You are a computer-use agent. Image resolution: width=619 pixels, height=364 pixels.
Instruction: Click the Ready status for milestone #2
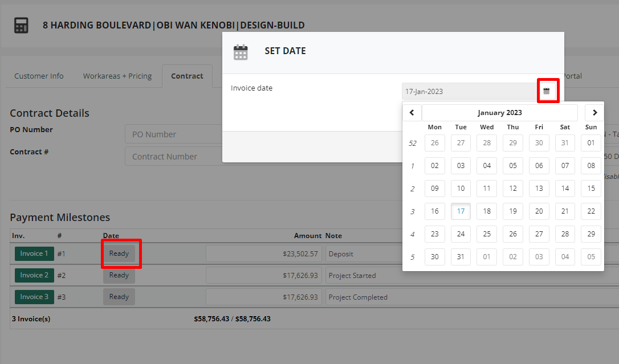tap(119, 275)
